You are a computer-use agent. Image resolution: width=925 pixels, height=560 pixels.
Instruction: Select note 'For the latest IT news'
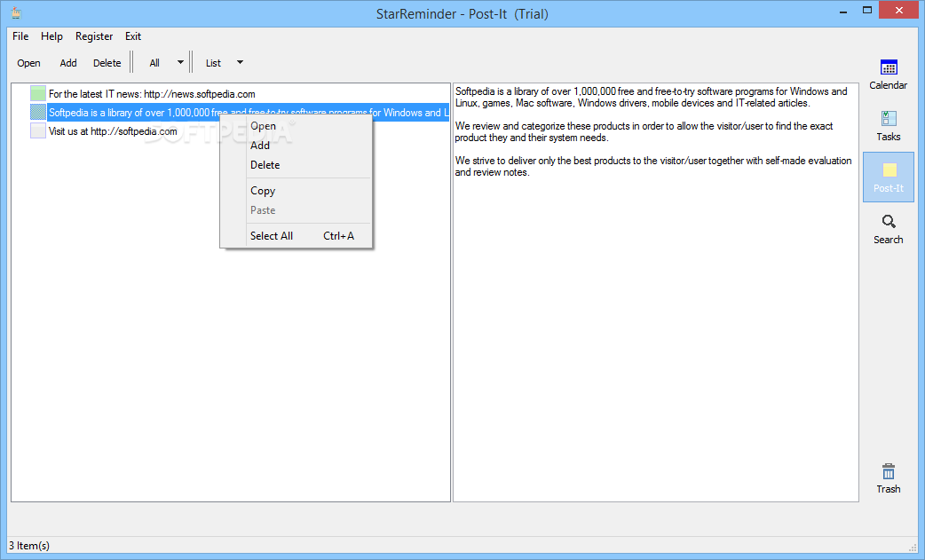(x=152, y=94)
